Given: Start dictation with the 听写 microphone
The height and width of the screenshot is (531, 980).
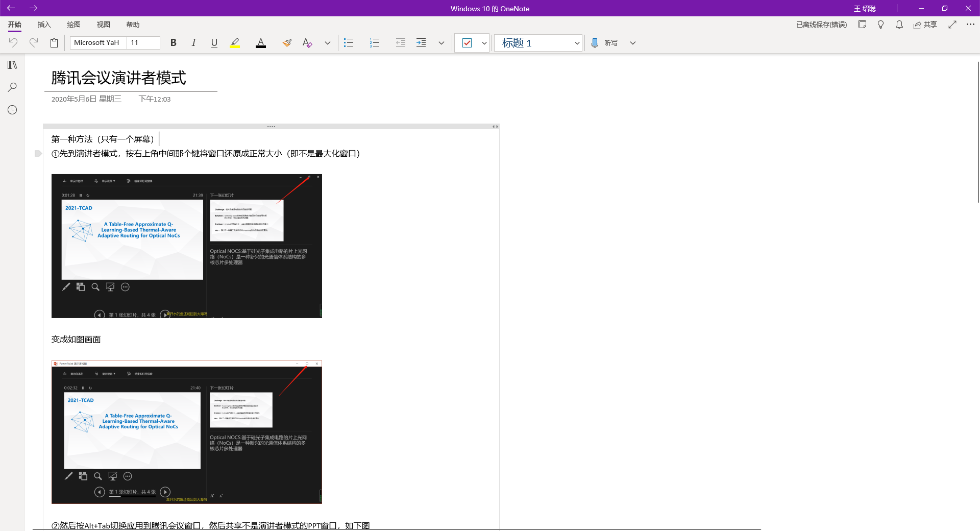Looking at the screenshot, I should [604, 43].
